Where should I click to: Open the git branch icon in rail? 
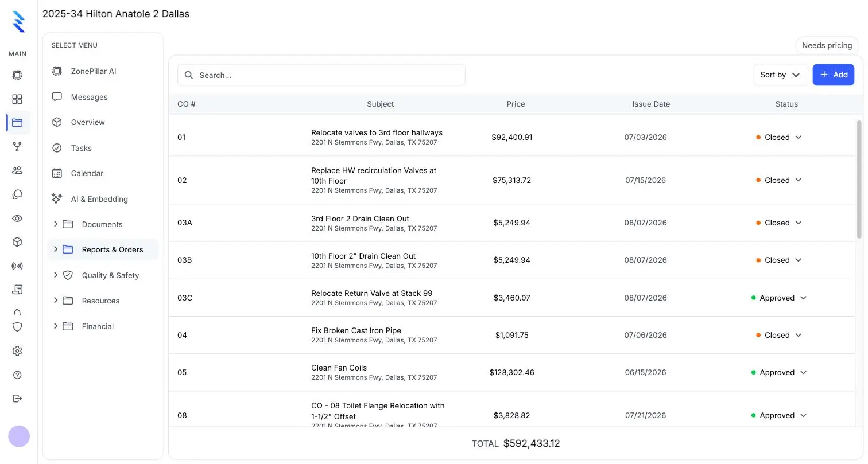(17, 147)
